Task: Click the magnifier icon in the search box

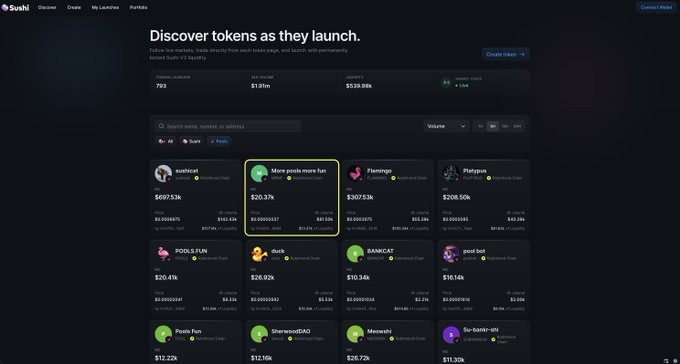Action: click(x=161, y=126)
